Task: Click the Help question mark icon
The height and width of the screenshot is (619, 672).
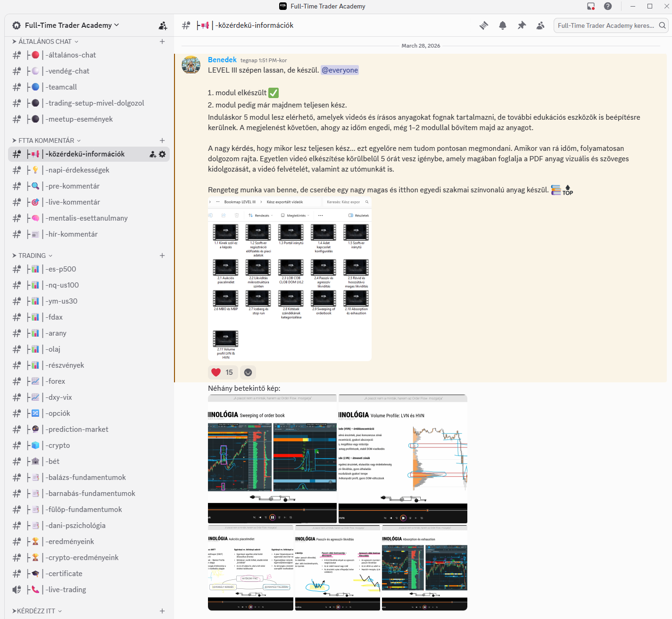Action: click(608, 6)
